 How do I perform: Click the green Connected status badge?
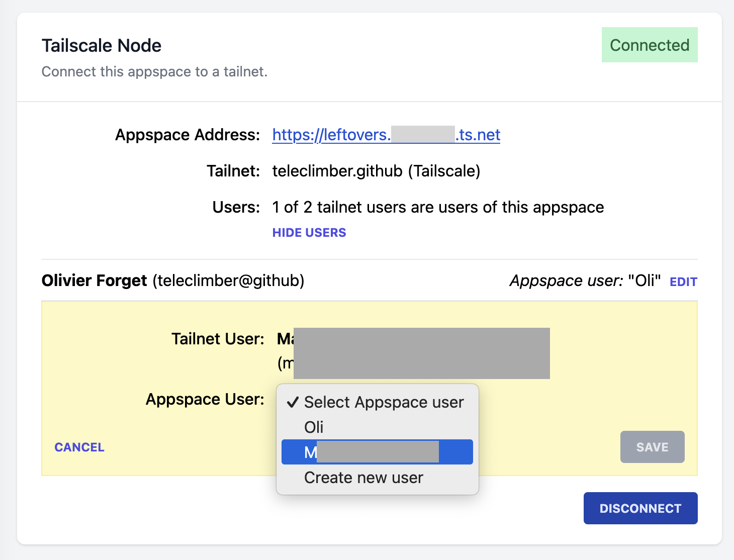(649, 45)
